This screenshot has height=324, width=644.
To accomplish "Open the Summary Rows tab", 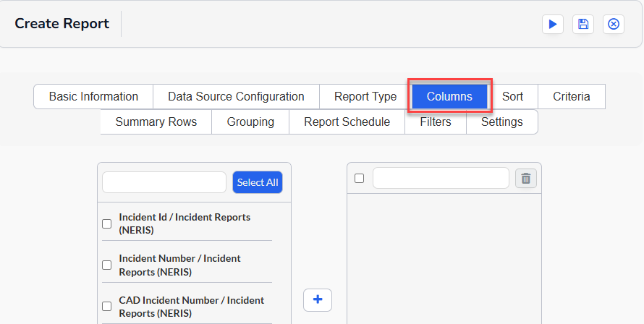I will tap(156, 122).
